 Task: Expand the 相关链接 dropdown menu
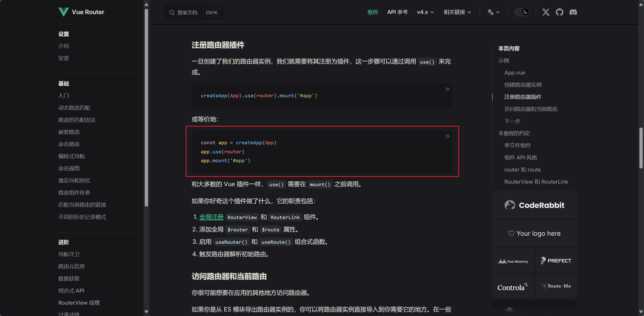(x=457, y=12)
